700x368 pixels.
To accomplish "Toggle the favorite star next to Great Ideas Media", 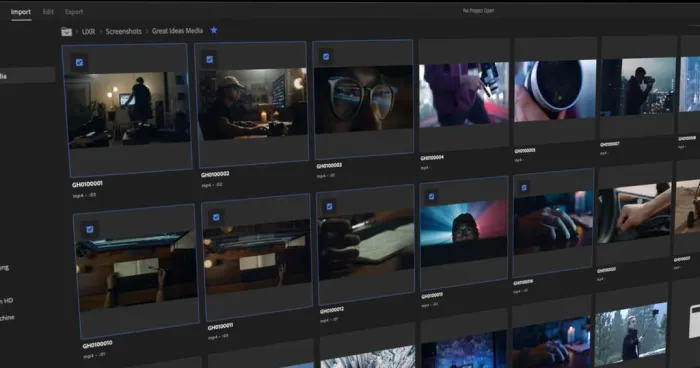I will (x=214, y=30).
